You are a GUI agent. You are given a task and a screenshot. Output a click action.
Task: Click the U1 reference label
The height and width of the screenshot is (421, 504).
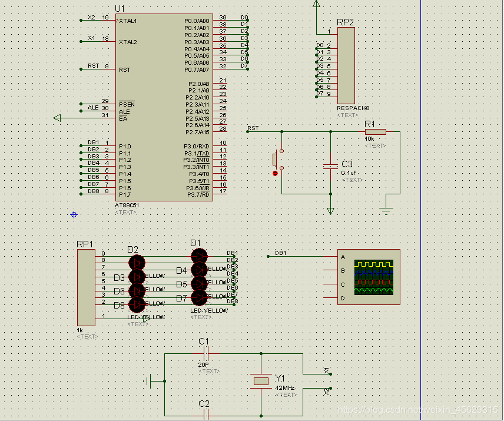(x=120, y=9)
